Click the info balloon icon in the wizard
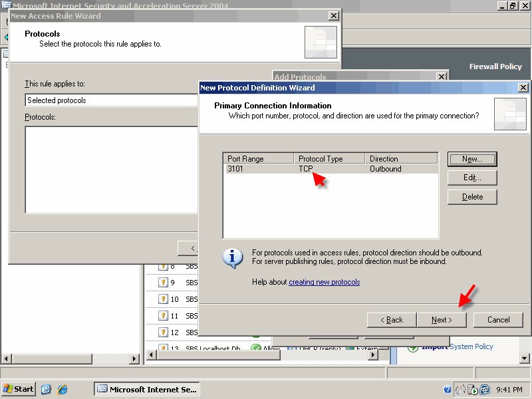The image size is (532, 399). pyautogui.click(x=232, y=258)
